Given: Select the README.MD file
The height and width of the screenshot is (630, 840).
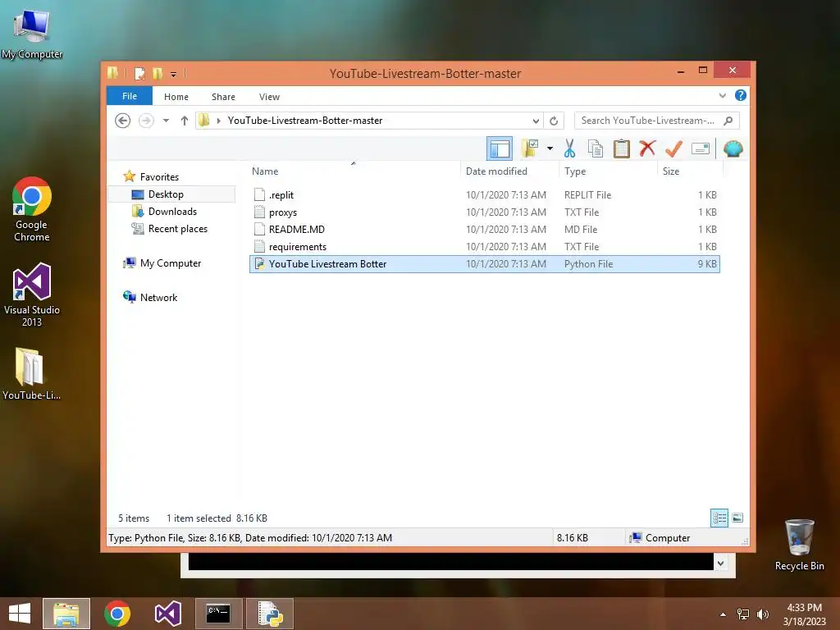Looking at the screenshot, I should 485,230.
